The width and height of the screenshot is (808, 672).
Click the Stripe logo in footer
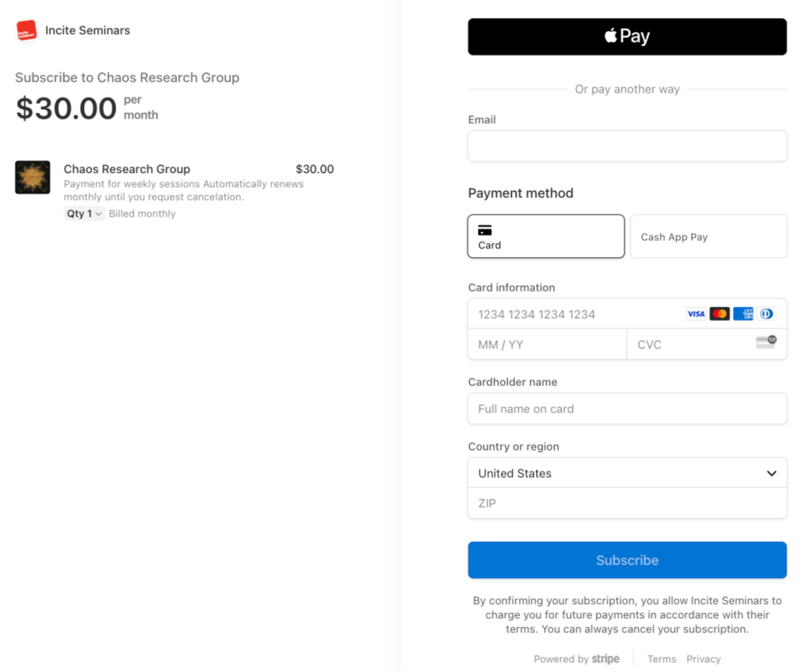click(x=606, y=659)
